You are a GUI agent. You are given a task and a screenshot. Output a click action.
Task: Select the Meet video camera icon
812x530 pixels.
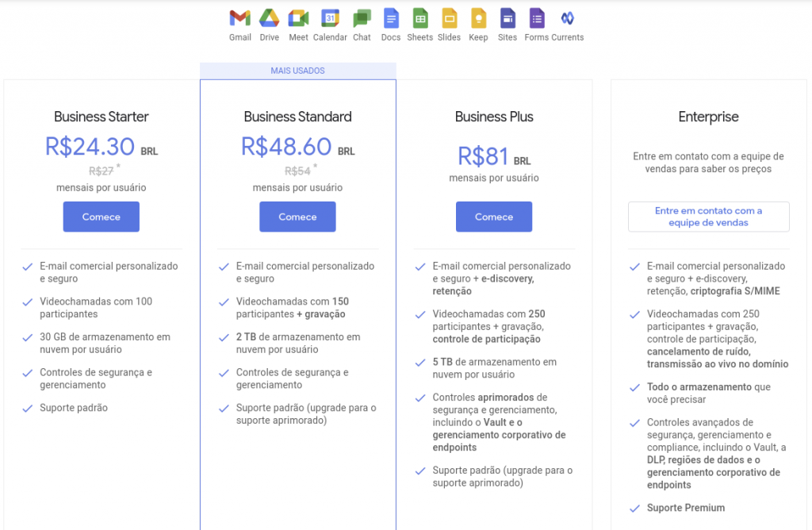[x=298, y=19]
